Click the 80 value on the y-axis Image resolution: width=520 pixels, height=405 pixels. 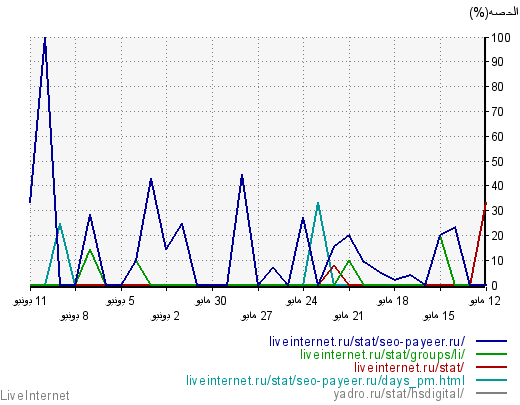[x=497, y=87]
